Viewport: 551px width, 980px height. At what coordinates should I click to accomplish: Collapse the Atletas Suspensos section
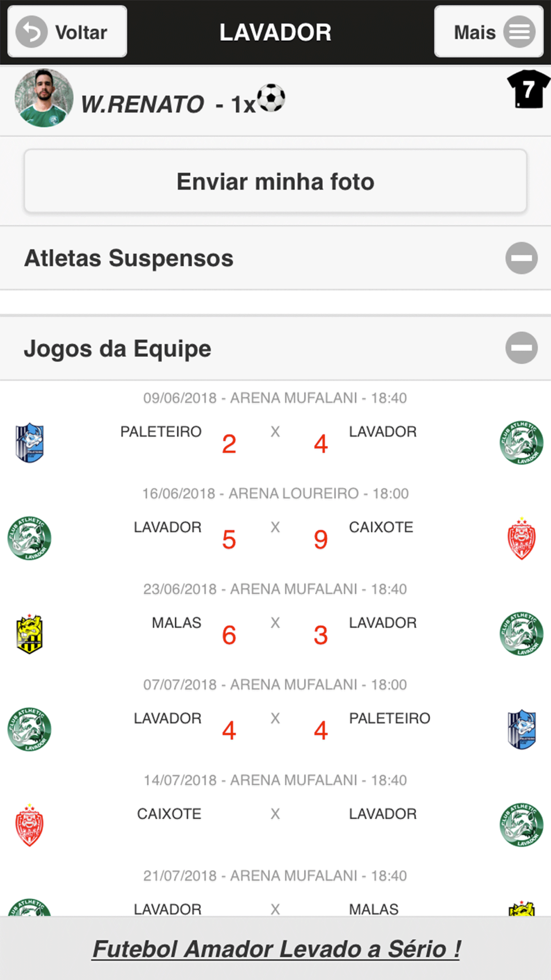[x=521, y=258]
